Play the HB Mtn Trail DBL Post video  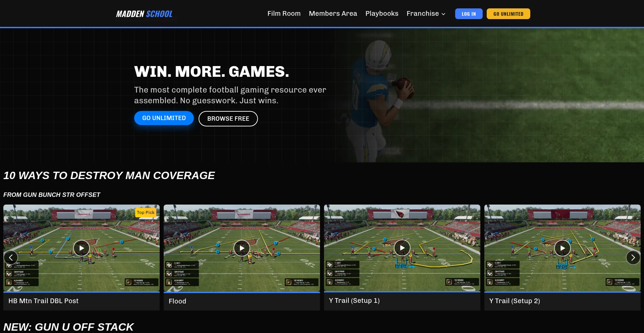(x=82, y=248)
